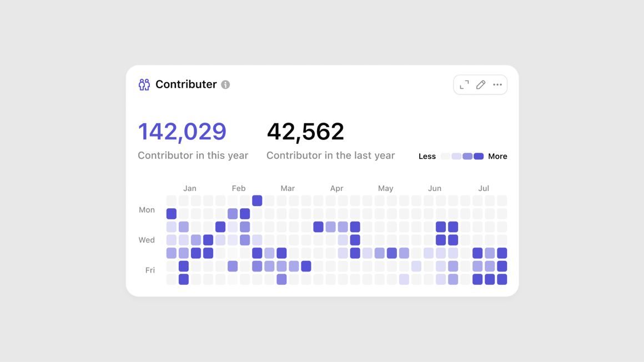This screenshot has width=644, height=362.
Task: Select the dark bottom-right heatmap cell in last column
Action: pos(502,279)
